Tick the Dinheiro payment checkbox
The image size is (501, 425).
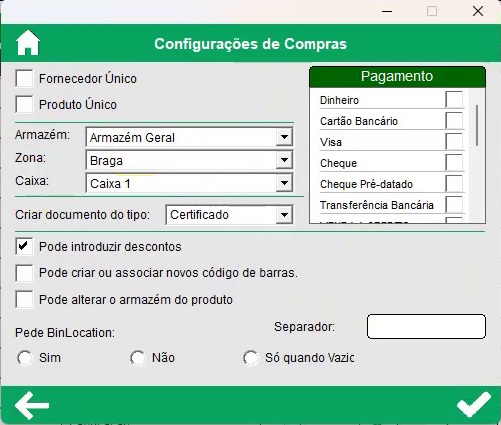454,99
